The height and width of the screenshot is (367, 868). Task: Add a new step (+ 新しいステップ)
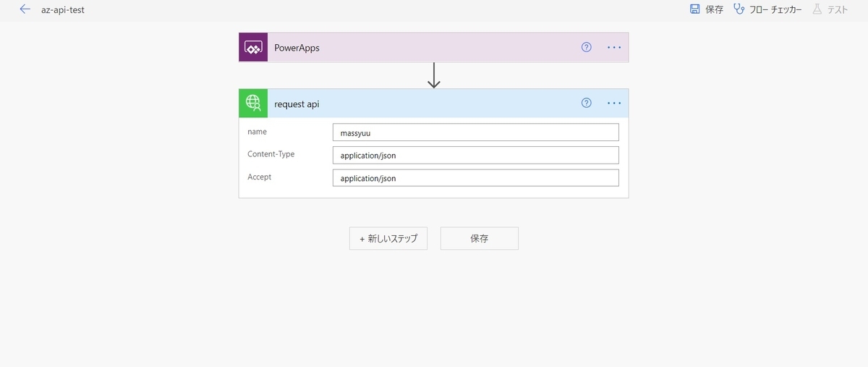coord(388,238)
